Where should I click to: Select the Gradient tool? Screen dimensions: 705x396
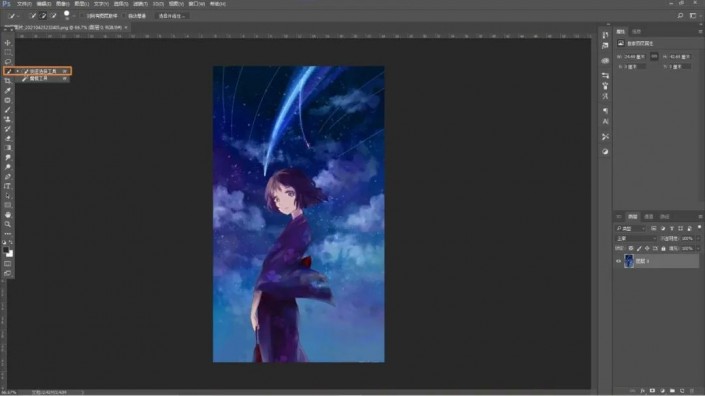coord(8,147)
